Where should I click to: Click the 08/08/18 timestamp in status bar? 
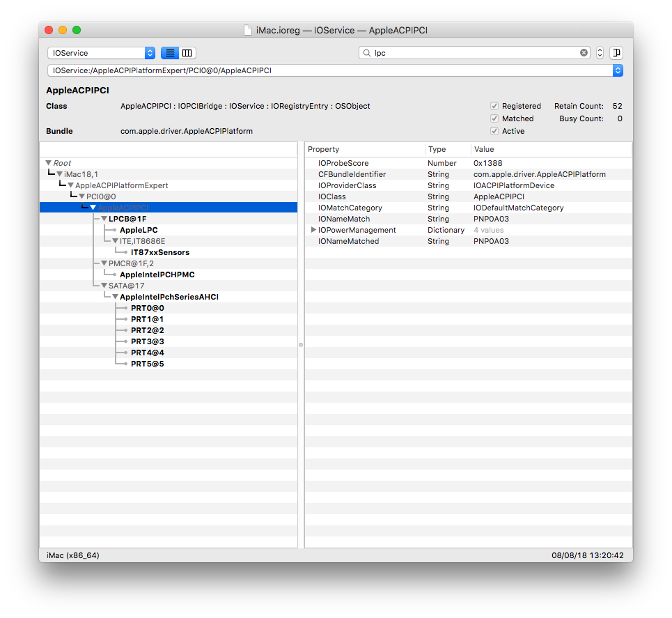pos(588,555)
